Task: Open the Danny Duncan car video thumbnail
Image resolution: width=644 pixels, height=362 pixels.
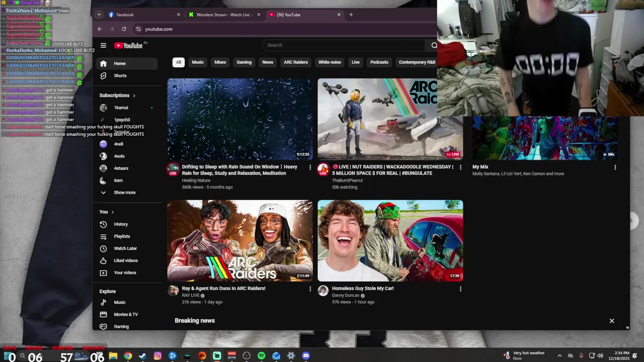Action: point(390,241)
